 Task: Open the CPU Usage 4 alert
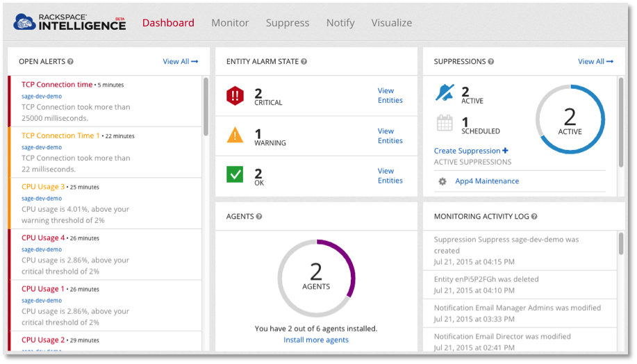tap(43, 238)
